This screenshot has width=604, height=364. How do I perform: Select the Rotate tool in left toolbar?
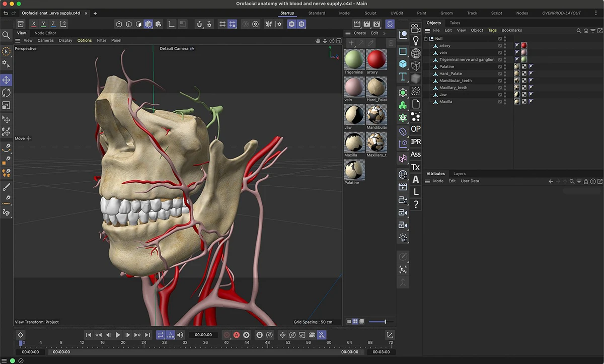(6, 93)
